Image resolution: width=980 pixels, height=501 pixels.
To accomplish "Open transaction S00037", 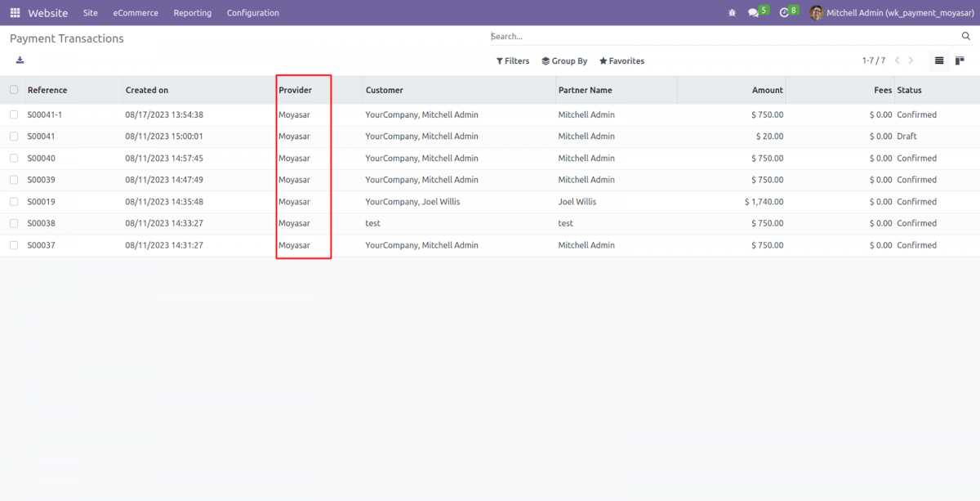I will click(x=42, y=245).
